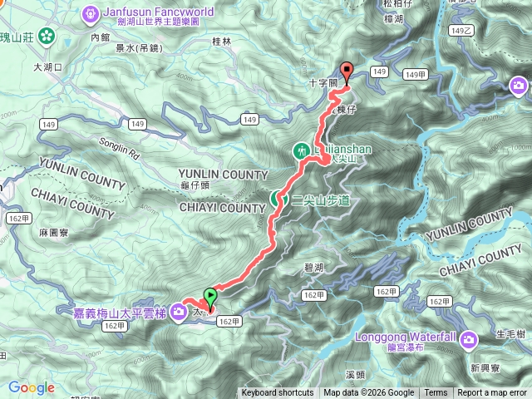Click the 二尖山步道 trail label

[x=321, y=200]
